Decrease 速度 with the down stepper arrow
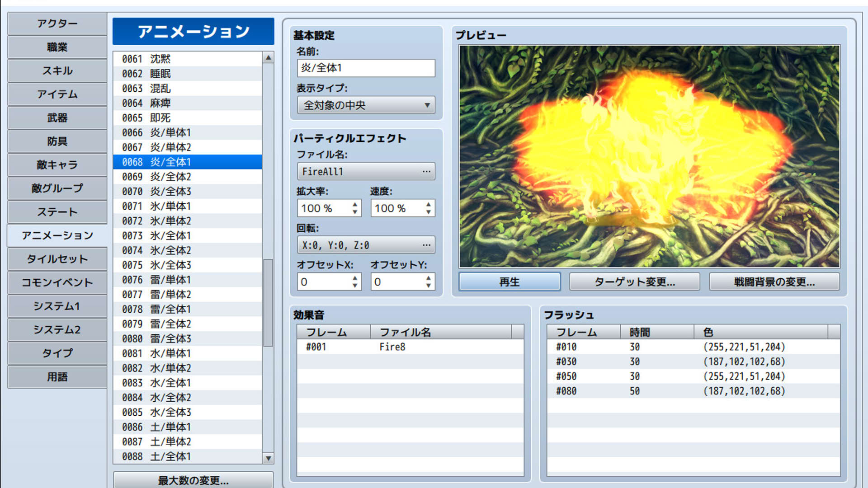Screen dimensions: 868x488 428,212
